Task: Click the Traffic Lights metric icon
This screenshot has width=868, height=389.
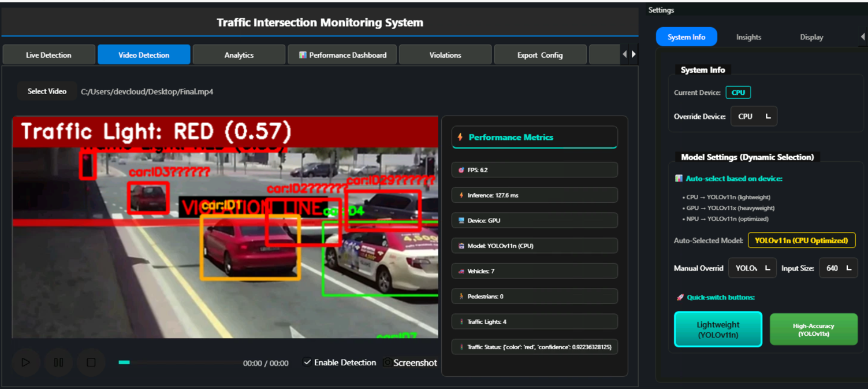Action: 461,321
